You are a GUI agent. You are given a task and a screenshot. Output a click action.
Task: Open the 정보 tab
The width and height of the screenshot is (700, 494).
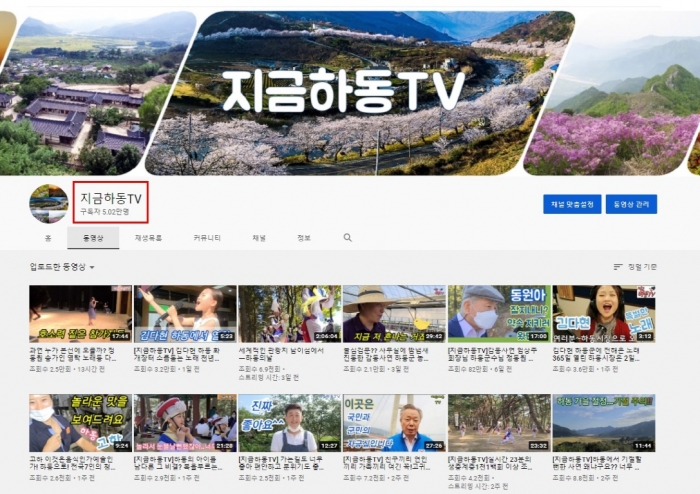303,238
